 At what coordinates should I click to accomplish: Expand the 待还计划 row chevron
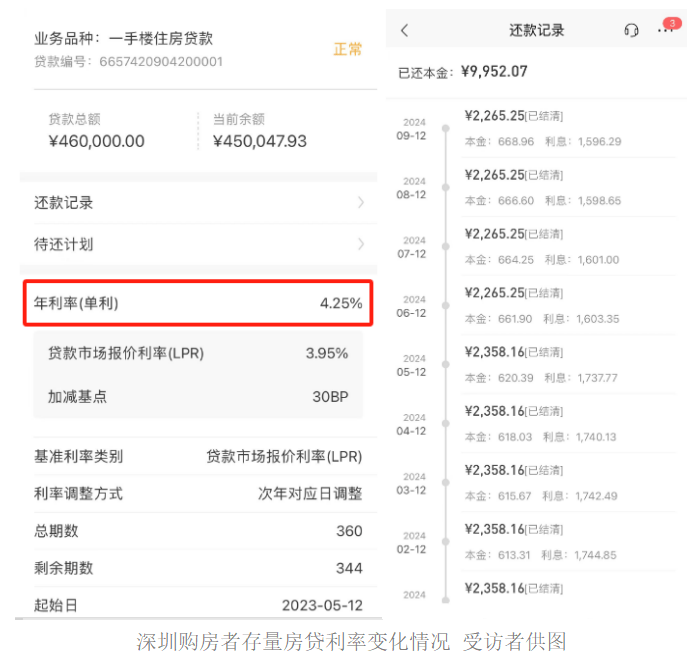tap(360, 244)
